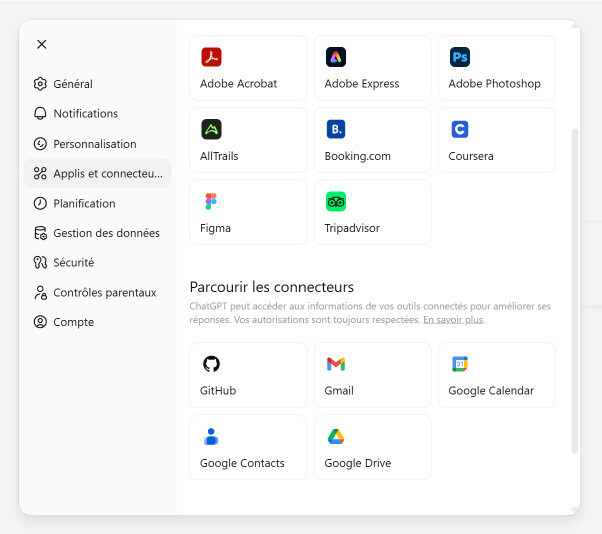The image size is (602, 534).
Task: Click the Gestion des données database icon
Action: tap(40, 233)
